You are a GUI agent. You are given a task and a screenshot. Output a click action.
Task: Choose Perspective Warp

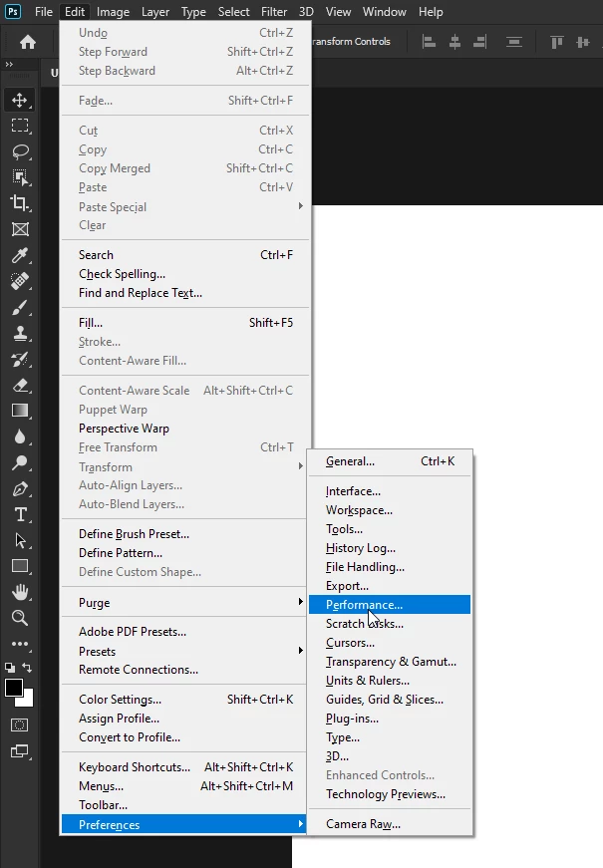(x=185, y=428)
